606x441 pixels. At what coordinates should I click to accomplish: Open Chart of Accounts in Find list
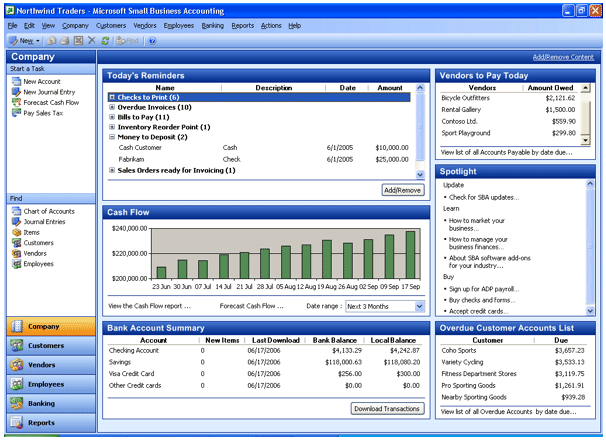point(48,211)
